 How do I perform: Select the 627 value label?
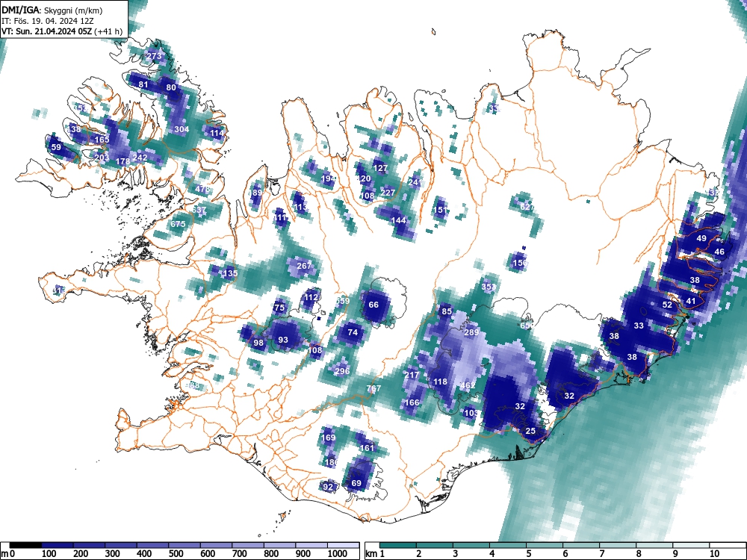[x=527, y=207]
